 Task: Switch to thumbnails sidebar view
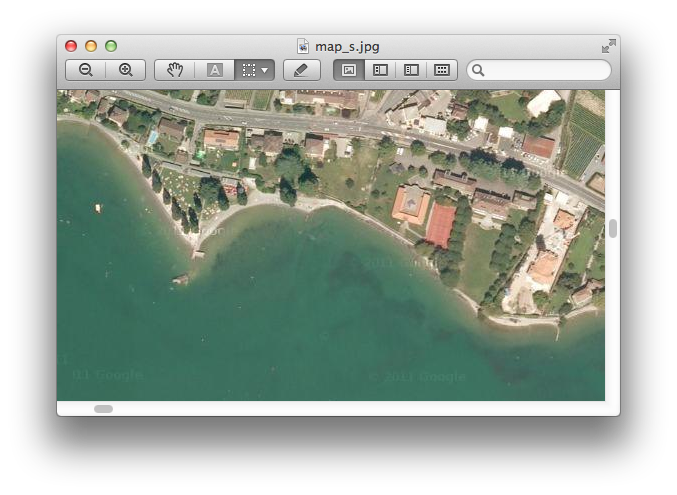tap(380, 70)
